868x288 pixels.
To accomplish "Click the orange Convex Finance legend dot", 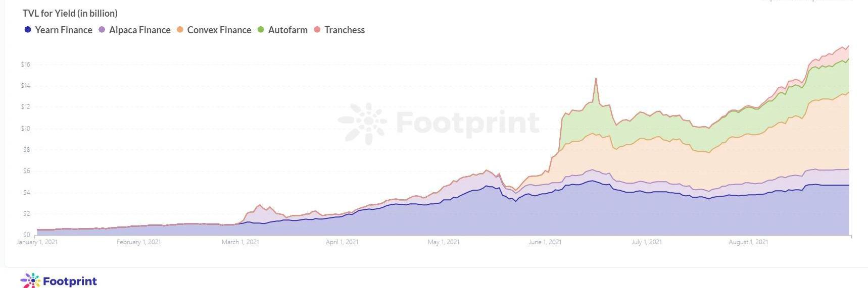I will 180,30.
